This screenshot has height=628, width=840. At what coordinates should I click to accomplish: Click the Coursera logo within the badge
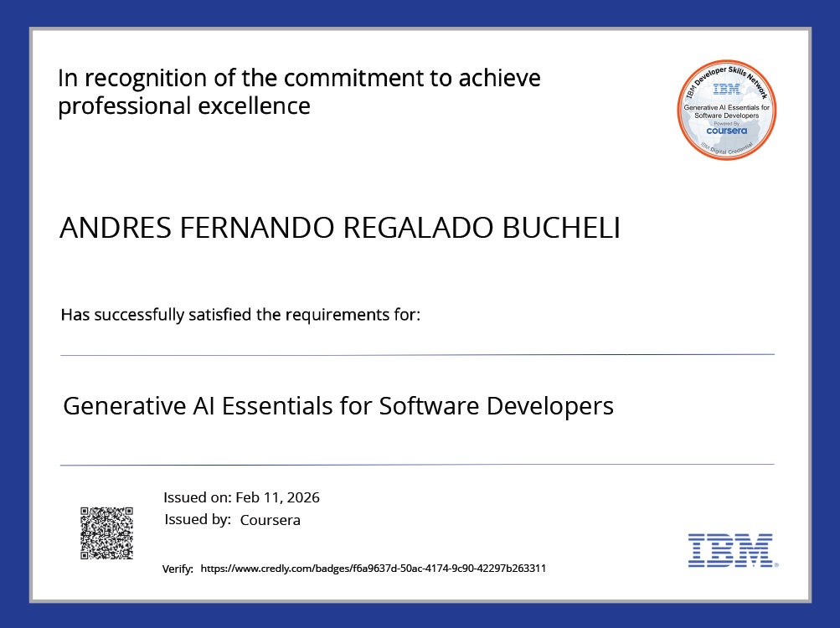coord(725,131)
